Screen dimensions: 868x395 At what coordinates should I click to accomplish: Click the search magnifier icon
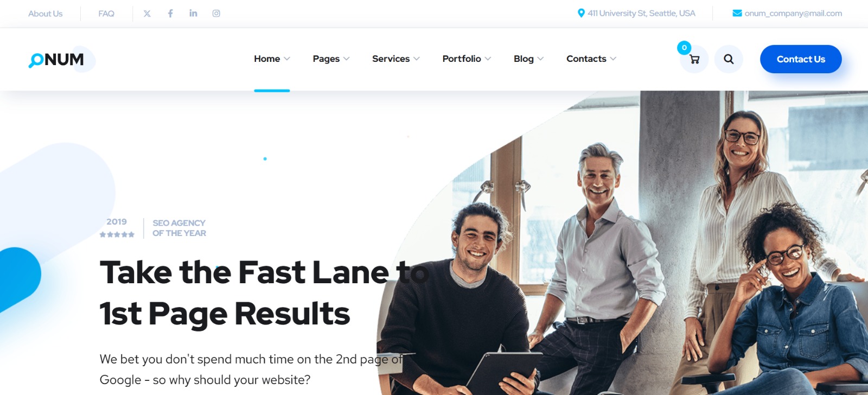click(729, 59)
